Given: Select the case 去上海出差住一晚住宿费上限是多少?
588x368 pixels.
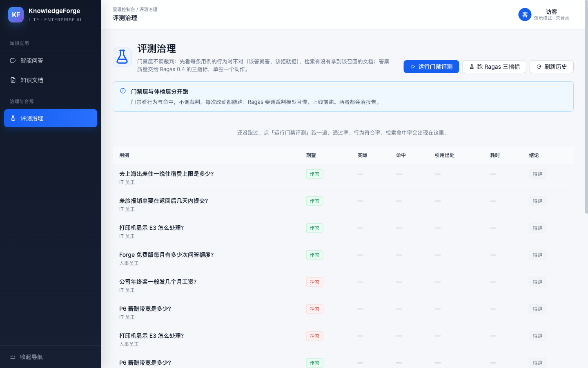Looking at the screenshot, I should click(166, 174).
